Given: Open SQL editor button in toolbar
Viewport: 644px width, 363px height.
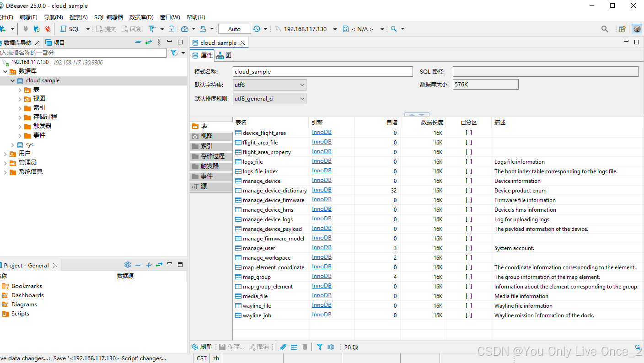Looking at the screenshot, I should [70, 29].
